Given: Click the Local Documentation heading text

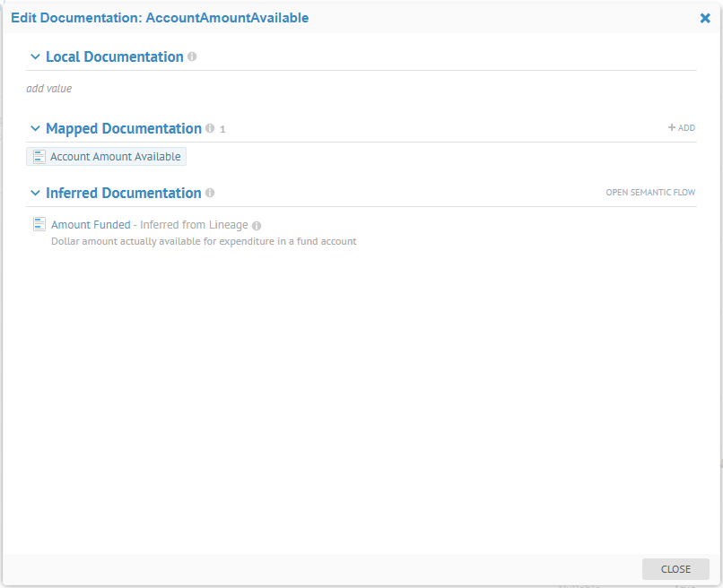Looking at the screenshot, I should [115, 56].
